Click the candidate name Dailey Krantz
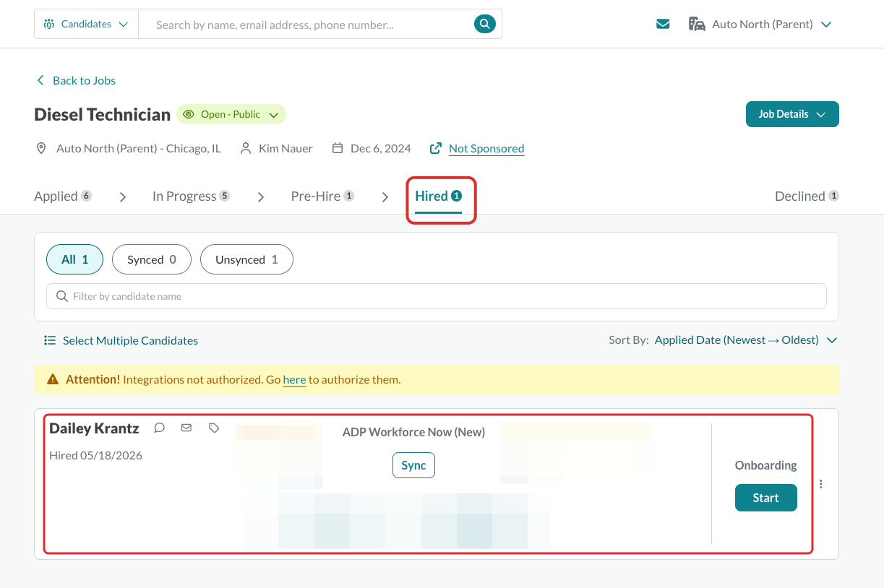This screenshot has width=884, height=588. [94, 428]
